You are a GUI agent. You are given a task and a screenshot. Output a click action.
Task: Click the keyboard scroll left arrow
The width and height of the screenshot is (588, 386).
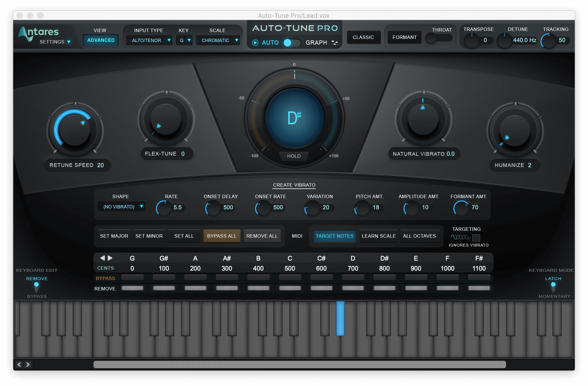[19, 365]
